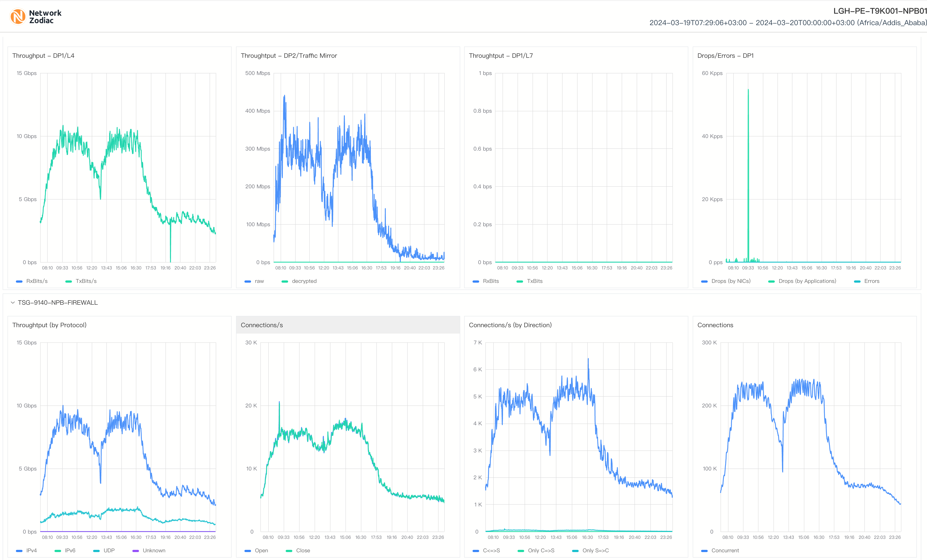Toggle IPv6 series in protocol legend
Image resolution: width=927 pixels, height=560 pixels.
coord(70,550)
